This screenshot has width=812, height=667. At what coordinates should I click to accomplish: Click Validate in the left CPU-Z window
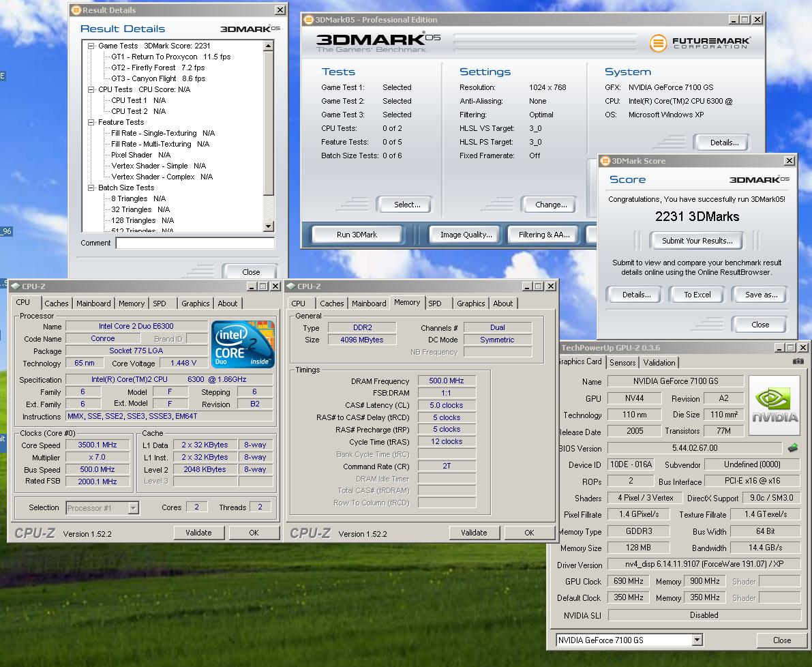click(198, 533)
